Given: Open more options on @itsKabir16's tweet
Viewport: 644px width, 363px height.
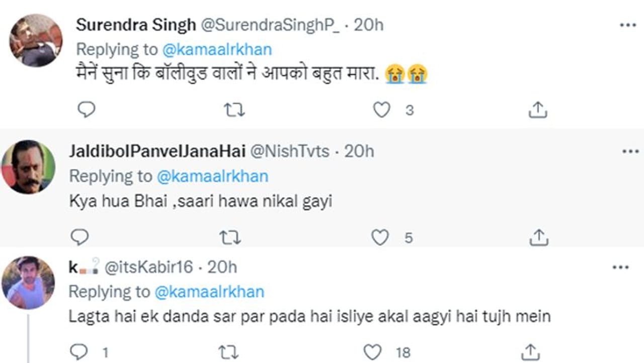Looking at the screenshot, I should pos(620,267).
